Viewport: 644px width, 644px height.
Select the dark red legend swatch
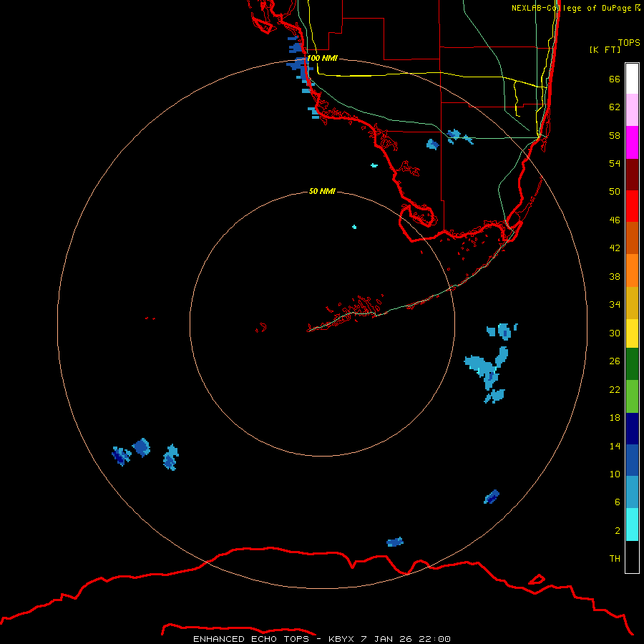[632, 175]
